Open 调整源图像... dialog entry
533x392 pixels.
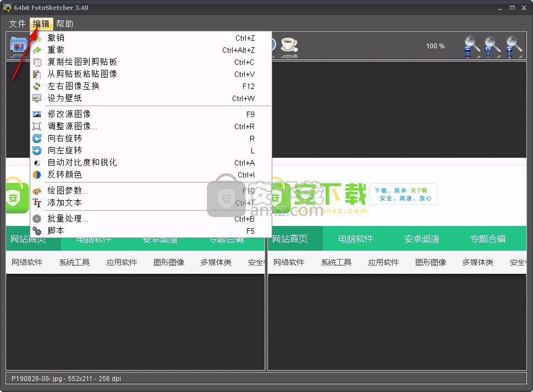click(151, 126)
